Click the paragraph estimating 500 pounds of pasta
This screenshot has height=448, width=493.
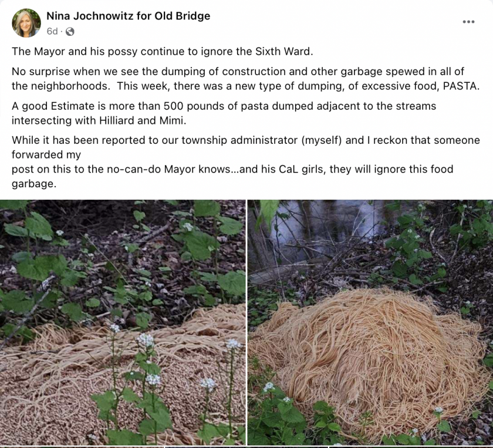[x=224, y=113]
